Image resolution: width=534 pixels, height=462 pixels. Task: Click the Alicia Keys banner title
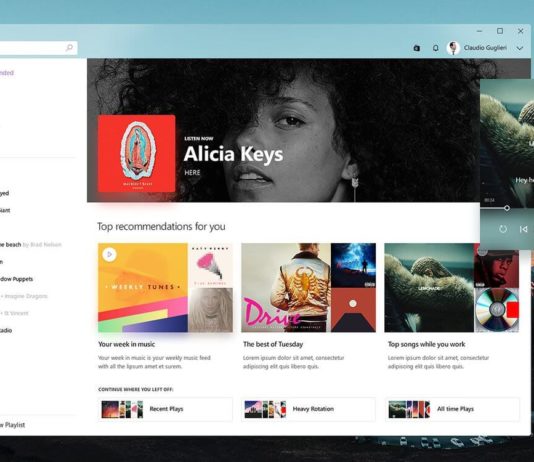pos(233,154)
